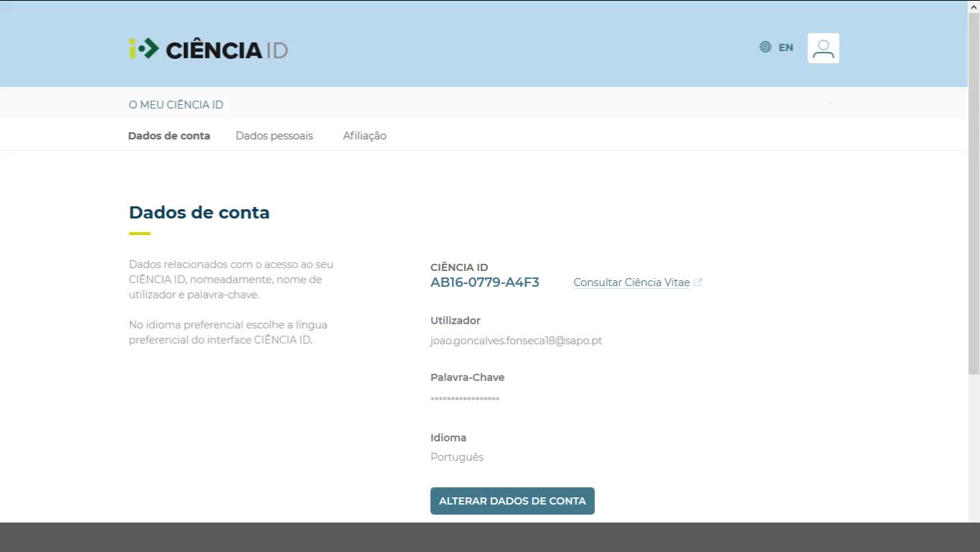Click the masked Palavra-Chave value
980x552 pixels.
click(465, 399)
